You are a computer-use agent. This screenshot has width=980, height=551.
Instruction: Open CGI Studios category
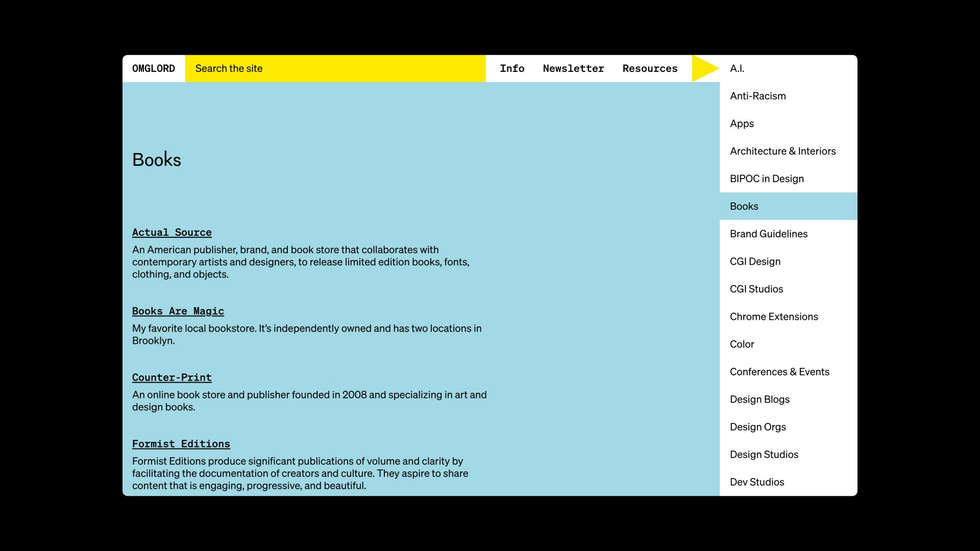click(789, 289)
